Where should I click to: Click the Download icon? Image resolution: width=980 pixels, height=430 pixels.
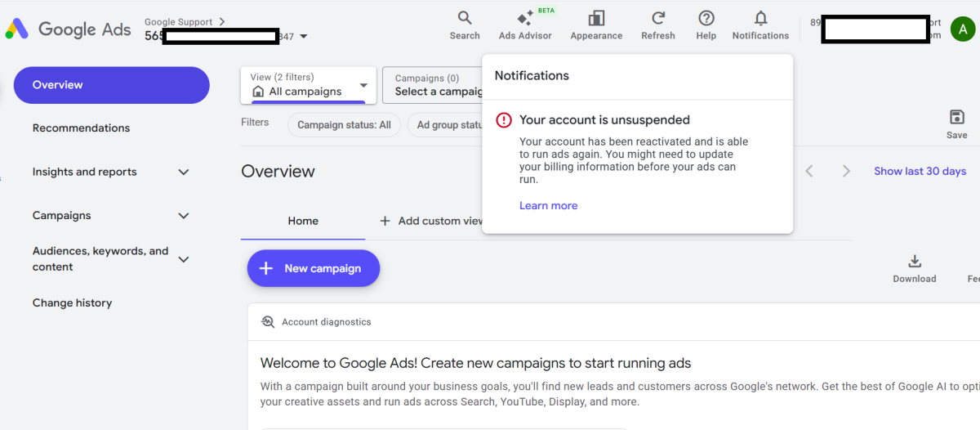click(x=915, y=262)
